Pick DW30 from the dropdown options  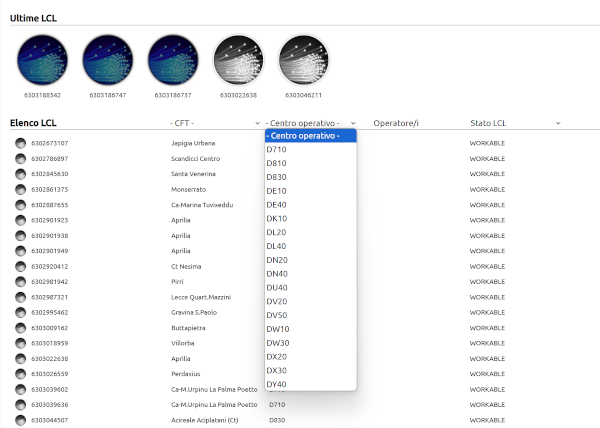point(278,343)
